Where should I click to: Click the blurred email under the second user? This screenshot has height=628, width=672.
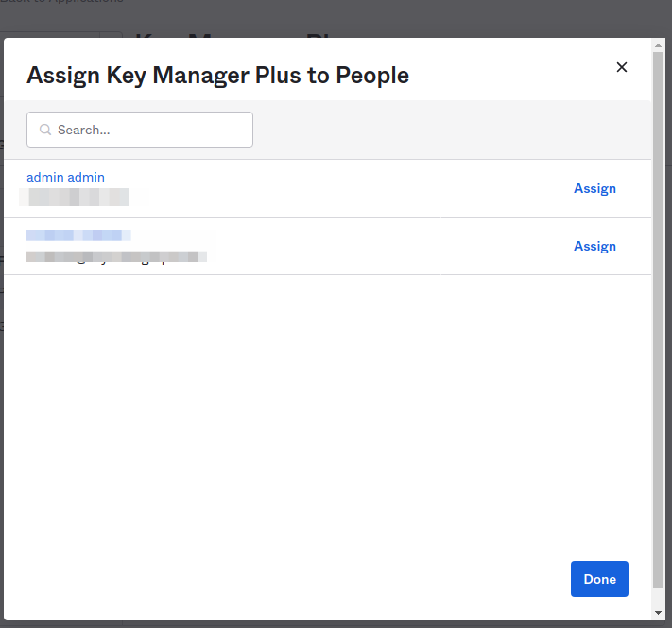(115, 255)
